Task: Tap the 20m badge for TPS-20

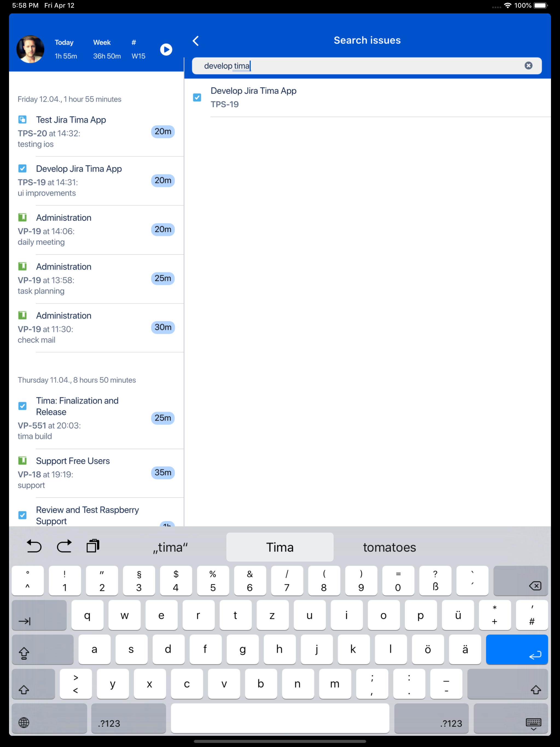Action: click(x=163, y=132)
